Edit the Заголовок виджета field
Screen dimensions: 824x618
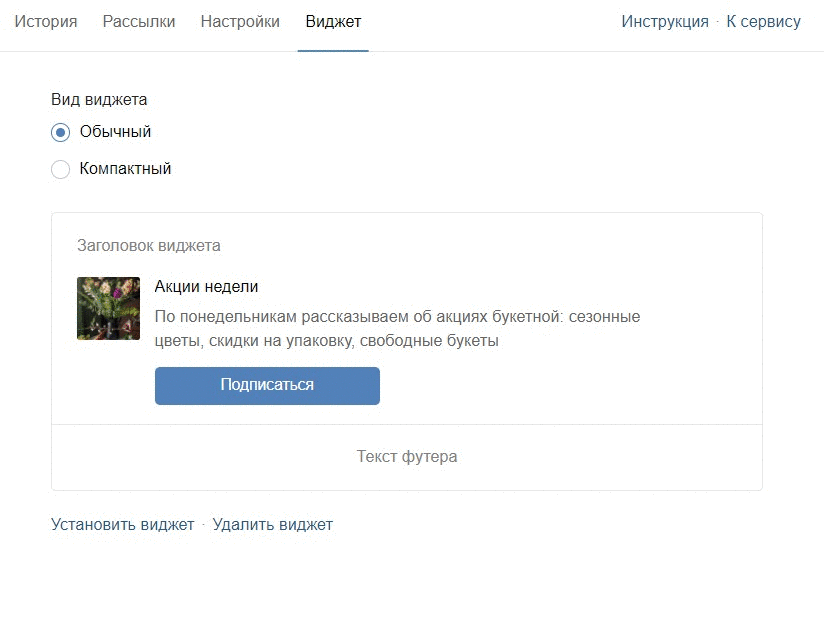coord(149,245)
